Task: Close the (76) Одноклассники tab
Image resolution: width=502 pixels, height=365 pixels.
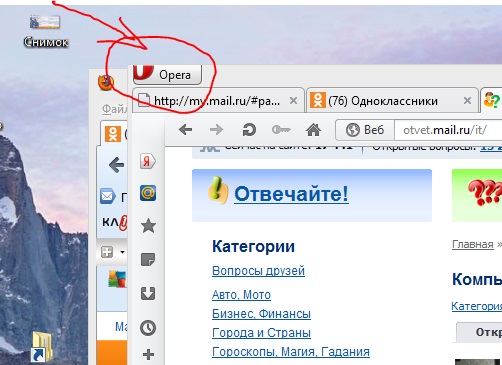Action: pyautogui.click(x=467, y=100)
